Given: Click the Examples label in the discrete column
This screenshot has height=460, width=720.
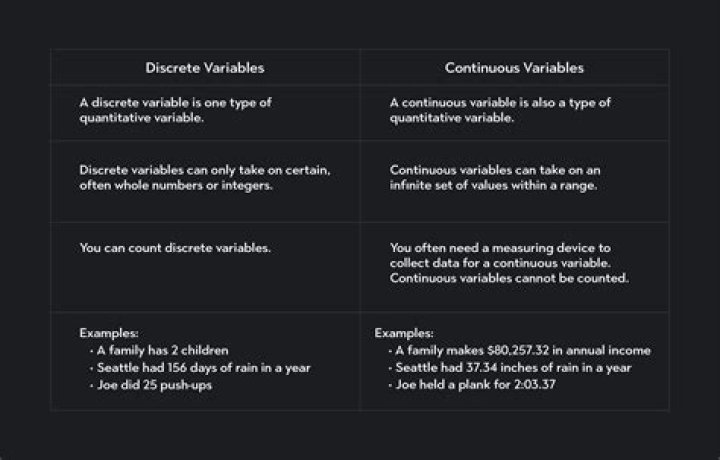Looking at the screenshot, I should [x=107, y=333].
